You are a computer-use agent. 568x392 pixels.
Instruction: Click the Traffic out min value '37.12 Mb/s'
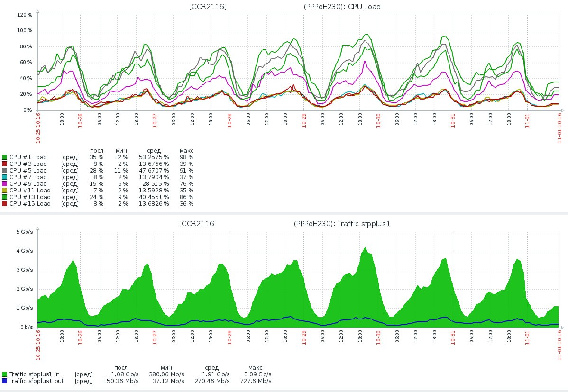point(168,381)
